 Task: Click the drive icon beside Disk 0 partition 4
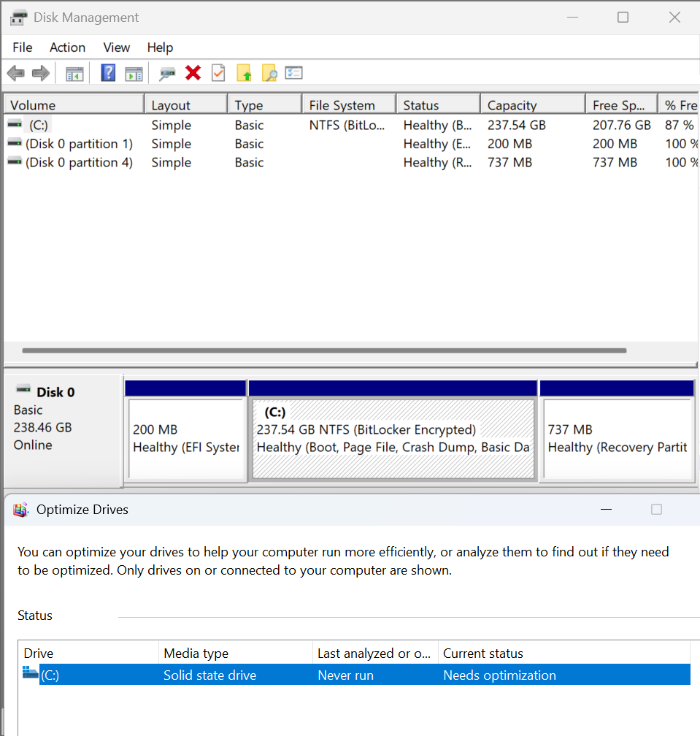15,161
